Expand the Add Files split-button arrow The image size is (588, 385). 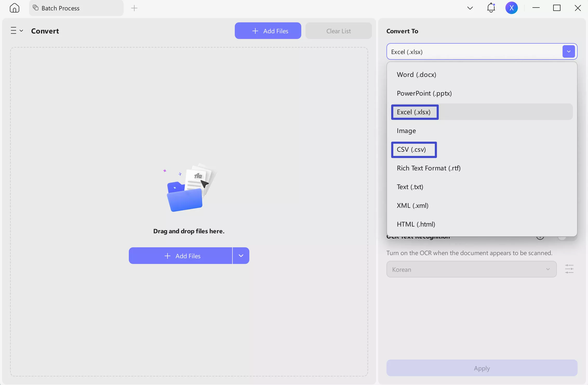coord(241,256)
